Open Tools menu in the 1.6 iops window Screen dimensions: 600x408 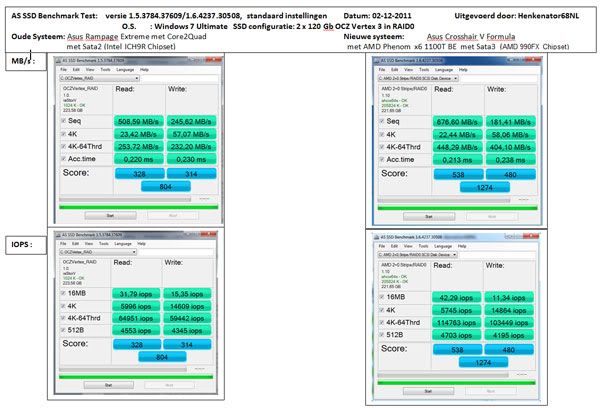423,246
